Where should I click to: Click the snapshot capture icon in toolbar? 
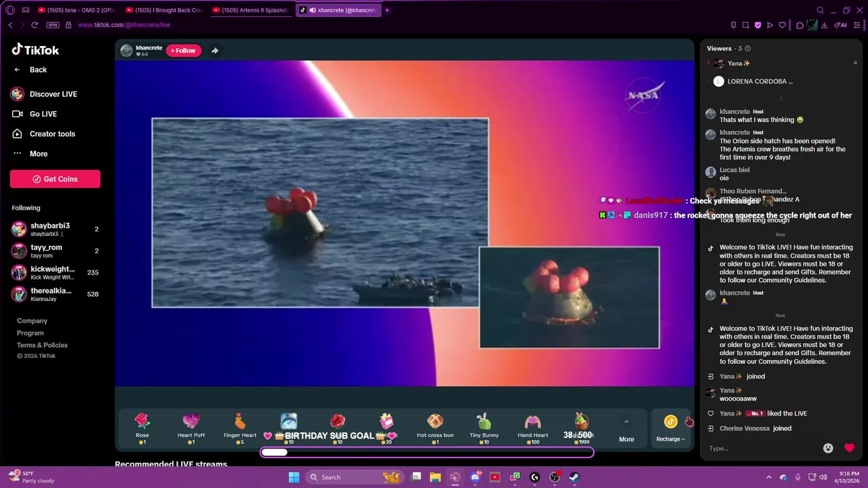[x=745, y=25]
